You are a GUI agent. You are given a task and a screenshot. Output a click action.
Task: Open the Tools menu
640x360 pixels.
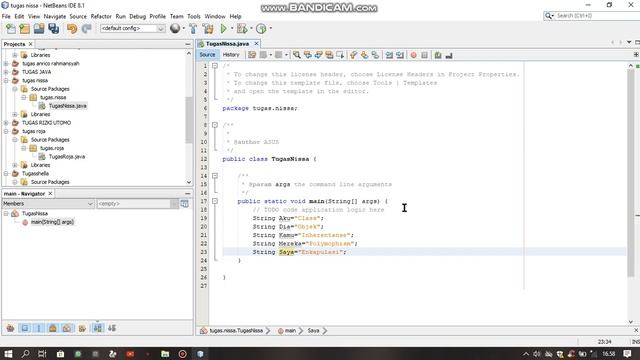coord(194,16)
